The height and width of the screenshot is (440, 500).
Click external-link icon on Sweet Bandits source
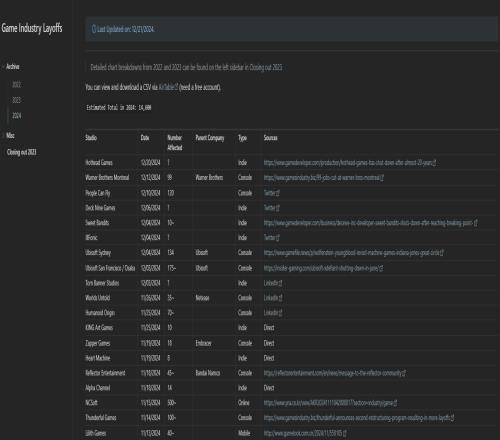(476, 223)
